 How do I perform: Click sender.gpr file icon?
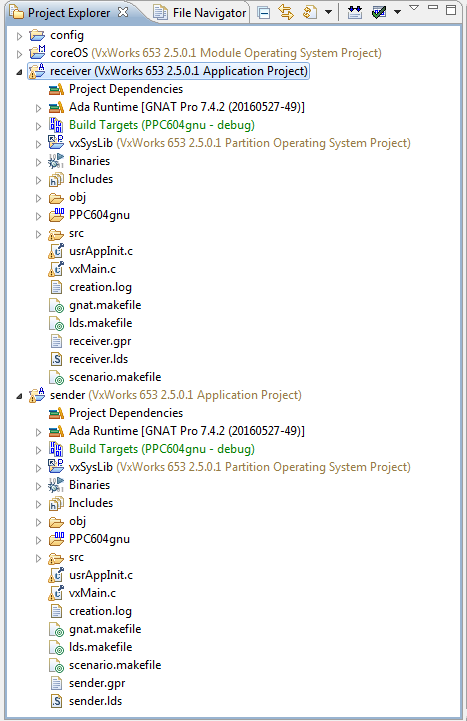[56, 683]
